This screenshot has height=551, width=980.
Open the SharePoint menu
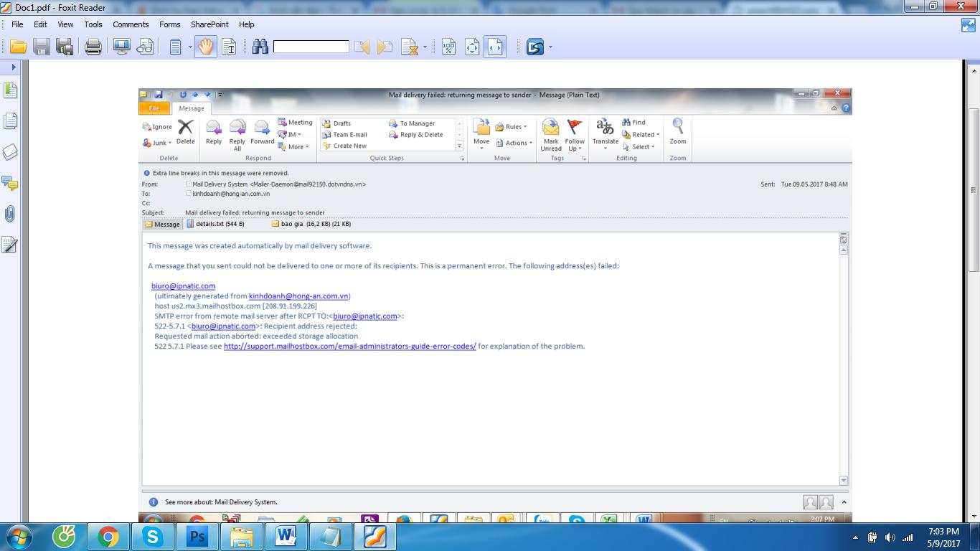click(x=209, y=24)
